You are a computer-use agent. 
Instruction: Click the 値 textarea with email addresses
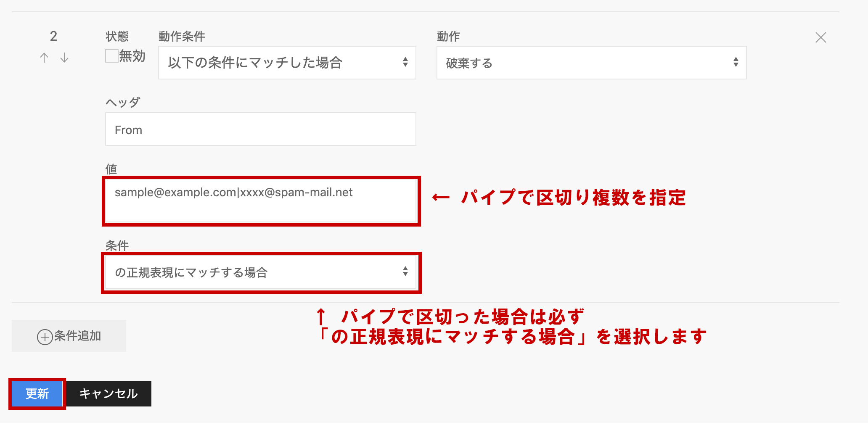pyautogui.click(x=261, y=201)
